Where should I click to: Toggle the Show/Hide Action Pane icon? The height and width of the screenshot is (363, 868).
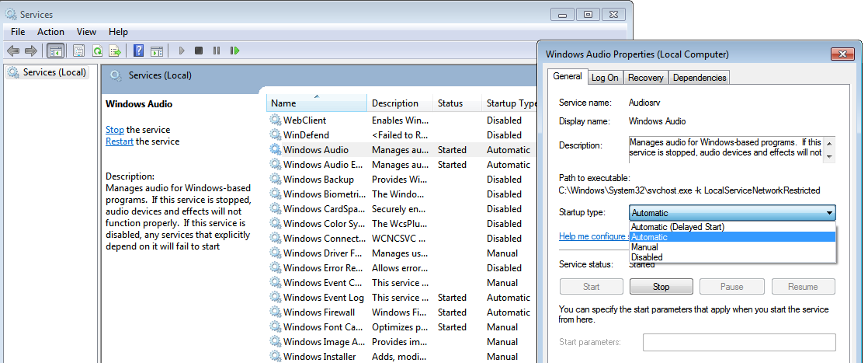click(x=157, y=51)
